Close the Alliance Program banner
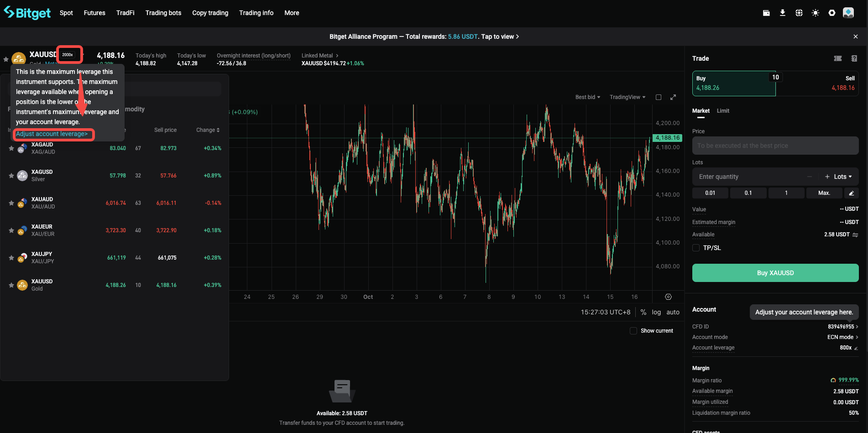 pyautogui.click(x=856, y=37)
